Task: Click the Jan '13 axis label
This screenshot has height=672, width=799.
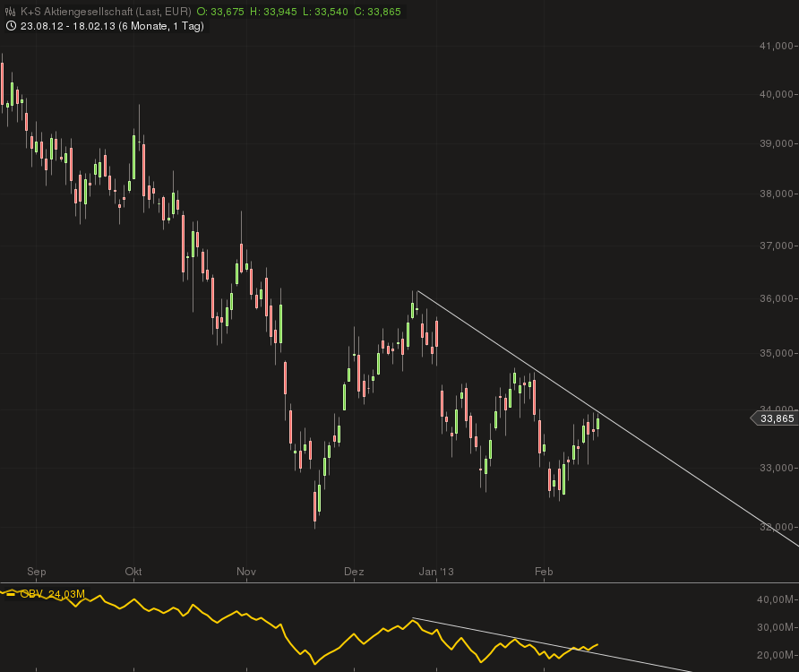Action: coord(436,572)
